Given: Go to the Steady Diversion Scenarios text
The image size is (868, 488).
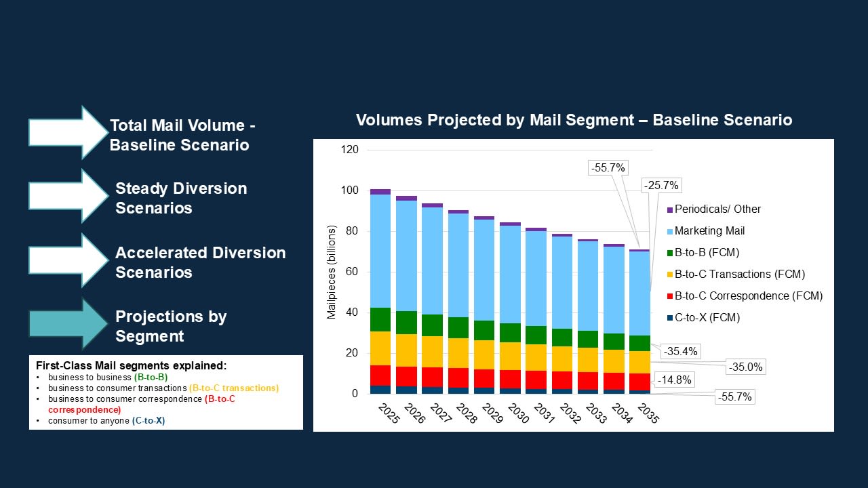Looking at the screenshot, I should tap(181, 198).
